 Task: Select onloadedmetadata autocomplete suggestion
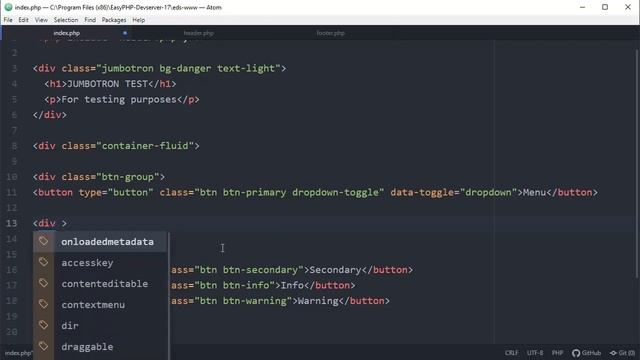click(100, 242)
